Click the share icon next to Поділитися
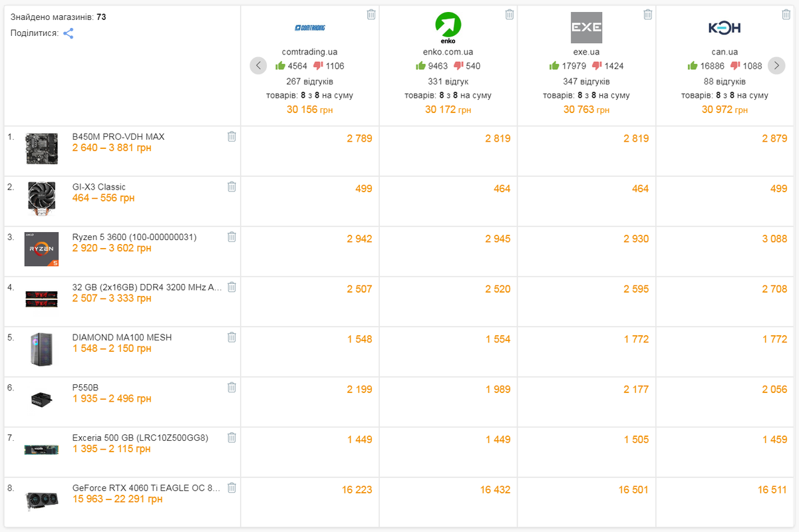Viewport: 799px width, 532px height. (68, 33)
